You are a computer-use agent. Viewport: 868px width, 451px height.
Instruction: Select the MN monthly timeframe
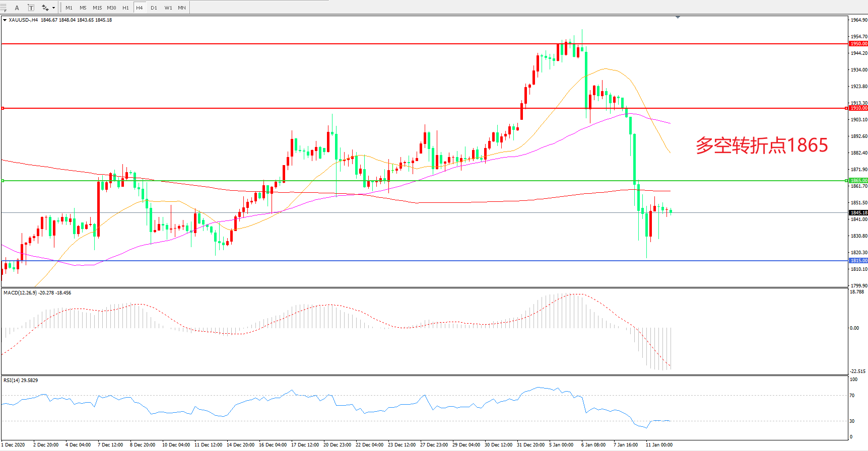(182, 8)
